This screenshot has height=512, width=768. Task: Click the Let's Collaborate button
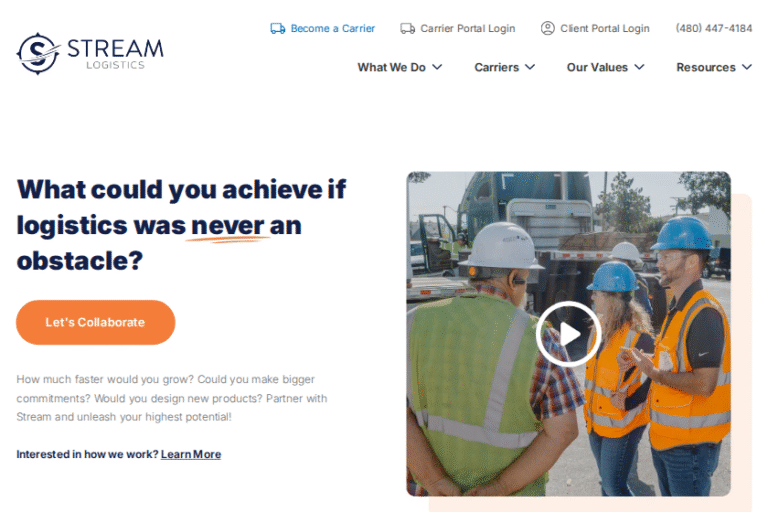[x=96, y=322]
